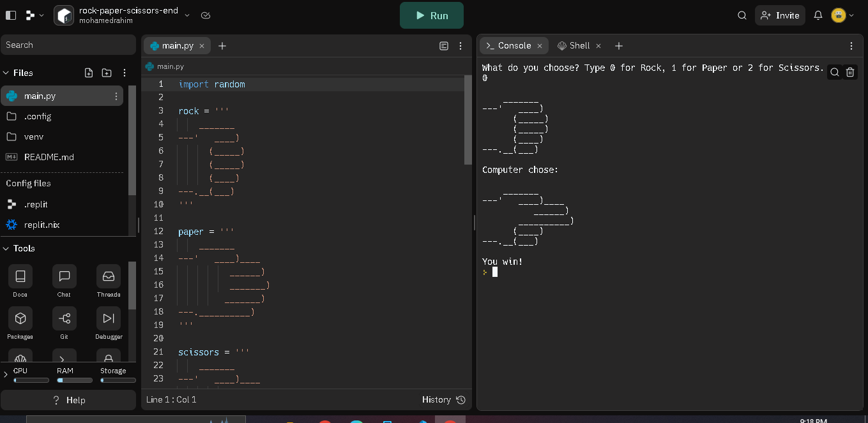
Task: Open the Invite collaborators dialog
Action: tap(780, 15)
